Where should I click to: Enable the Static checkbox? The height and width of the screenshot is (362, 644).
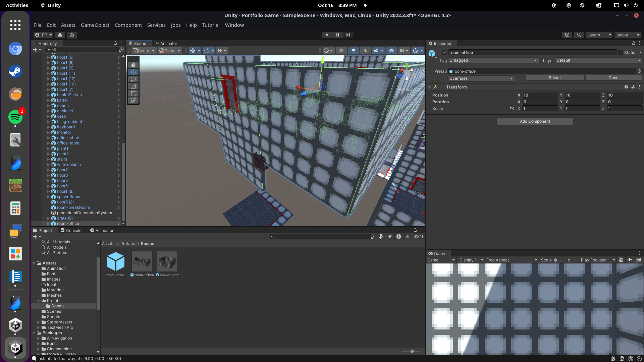point(621,52)
